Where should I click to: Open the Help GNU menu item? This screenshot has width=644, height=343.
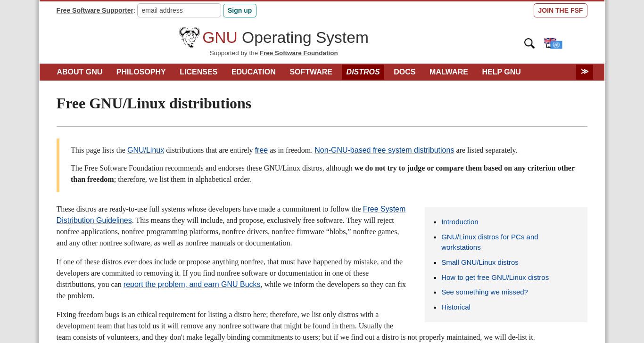click(501, 72)
